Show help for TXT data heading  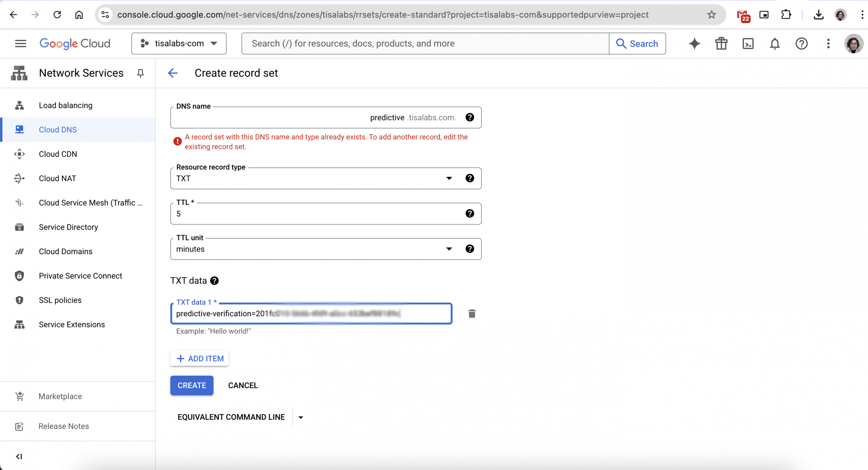214,281
